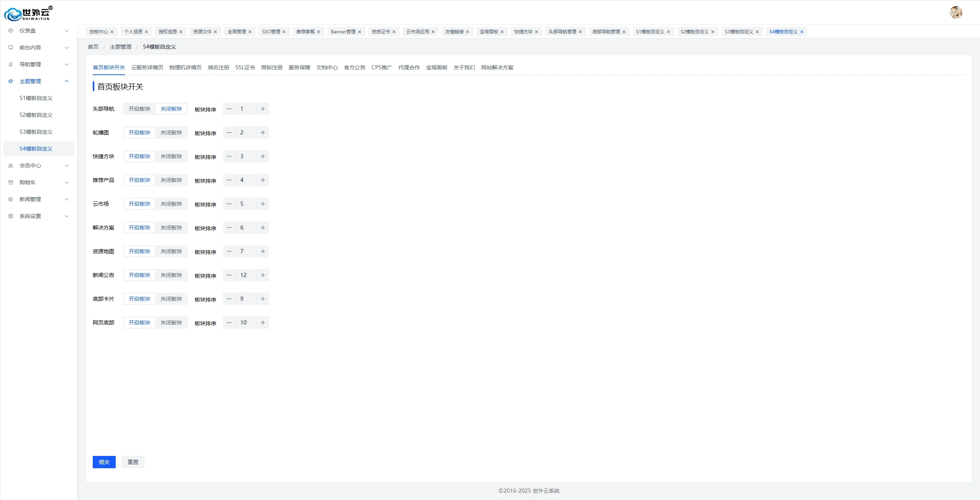Select 关闭板块 for 网页底部

(x=171, y=323)
